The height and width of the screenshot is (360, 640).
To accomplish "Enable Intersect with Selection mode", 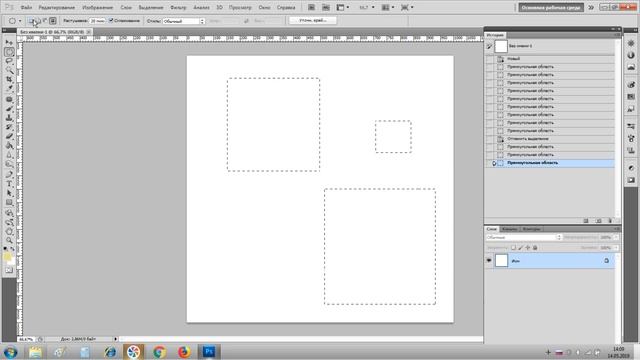I will pos(53,20).
